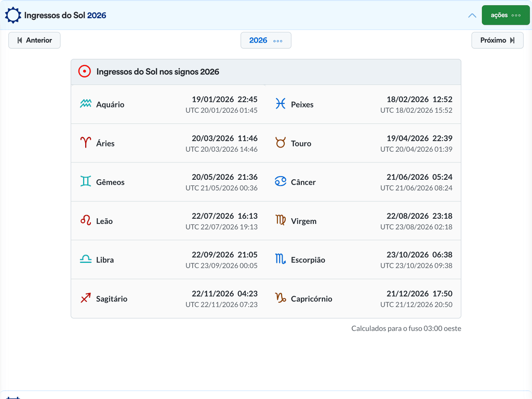Click the Touro sign name
This screenshot has width=532, height=399.
[301, 143]
